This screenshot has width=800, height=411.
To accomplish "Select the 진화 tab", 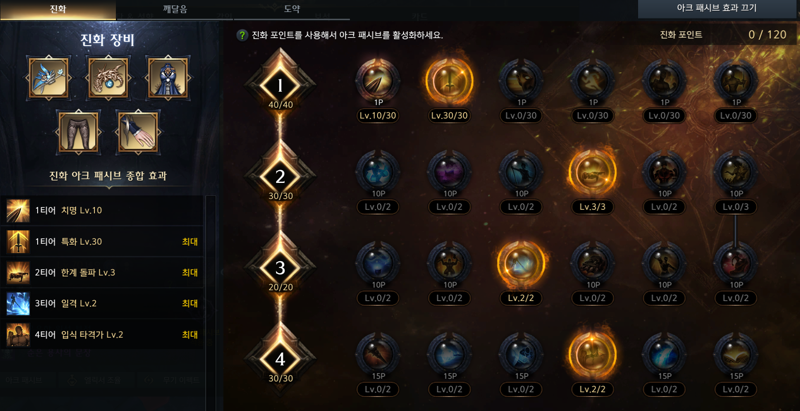I will [x=58, y=9].
